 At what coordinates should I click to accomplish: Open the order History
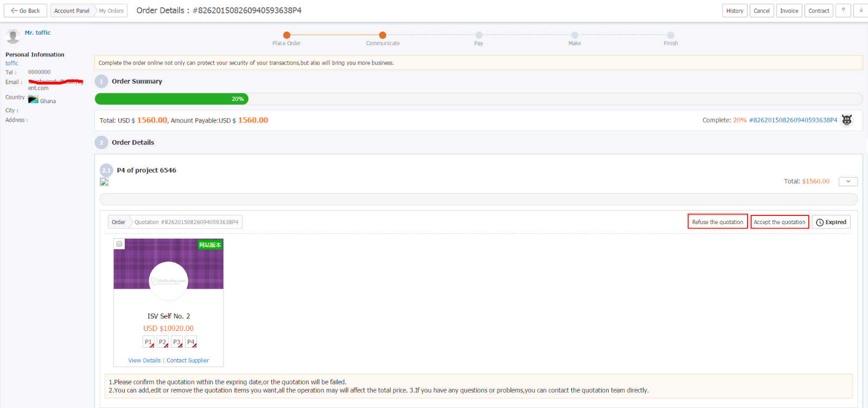pyautogui.click(x=735, y=11)
